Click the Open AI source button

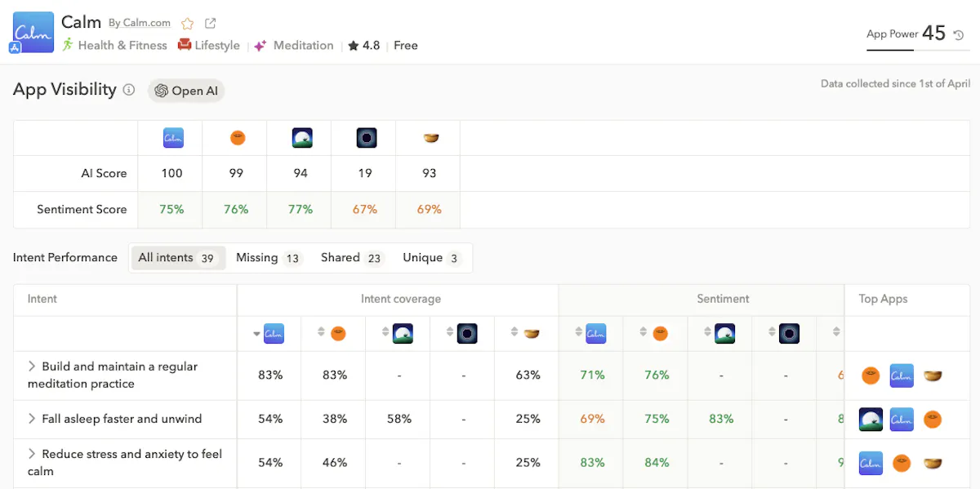coord(186,91)
